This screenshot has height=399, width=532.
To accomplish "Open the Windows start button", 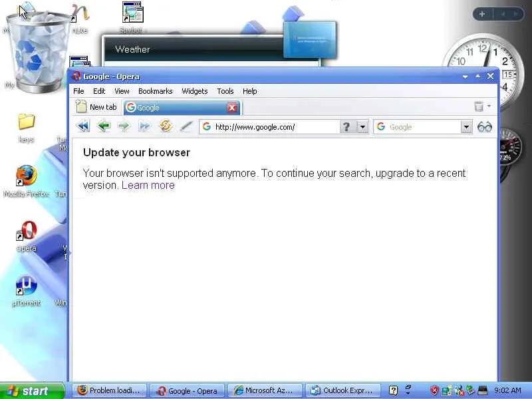I will coord(32,391).
